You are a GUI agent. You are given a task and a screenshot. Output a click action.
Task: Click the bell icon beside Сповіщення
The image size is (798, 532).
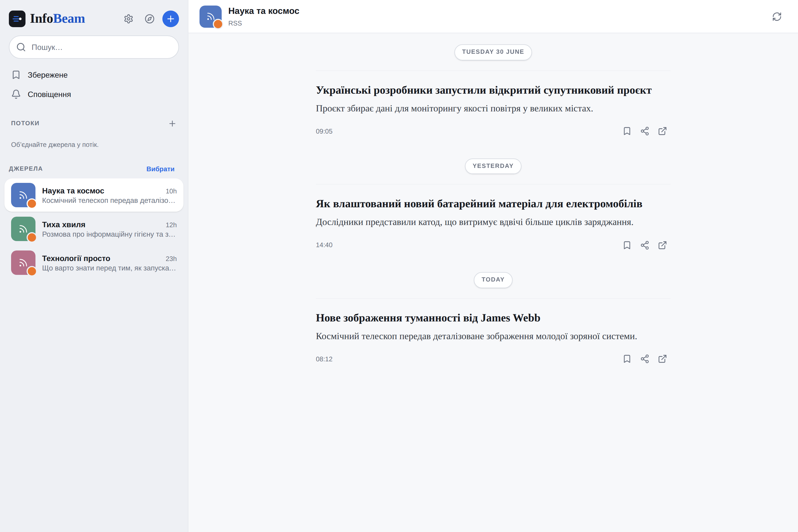(16, 94)
